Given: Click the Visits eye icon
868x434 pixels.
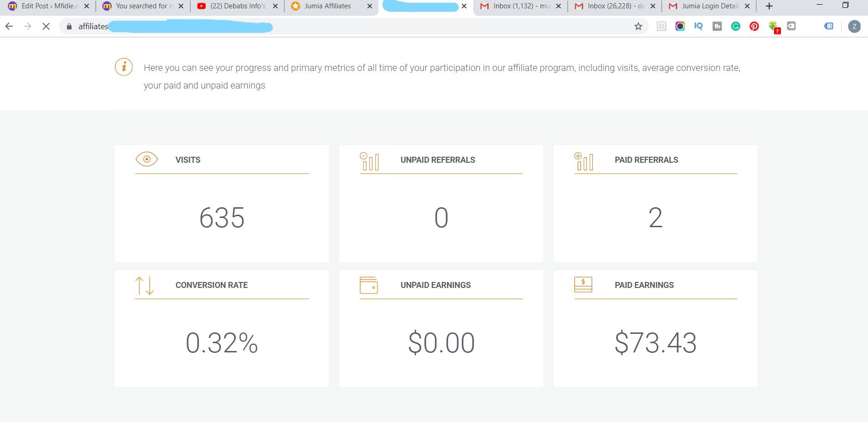Looking at the screenshot, I should (146, 160).
